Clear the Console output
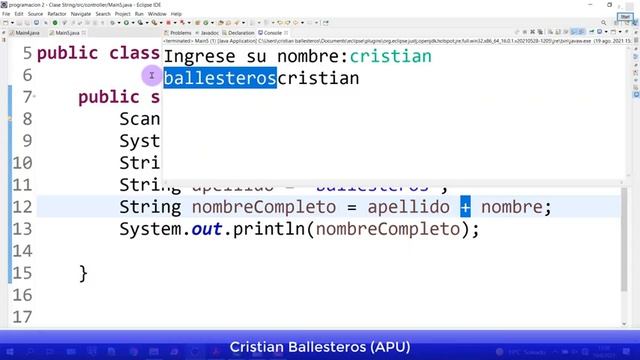The width and height of the screenshot is (640, 360). coord(551,32)
